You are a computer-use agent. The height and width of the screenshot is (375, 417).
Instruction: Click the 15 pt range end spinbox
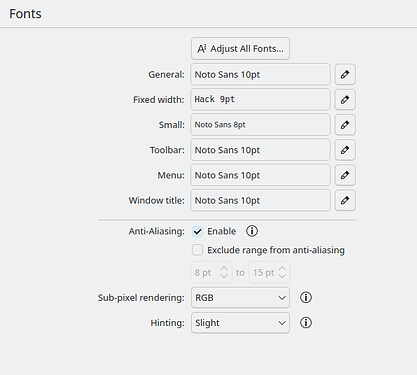(x=269, y=273)
